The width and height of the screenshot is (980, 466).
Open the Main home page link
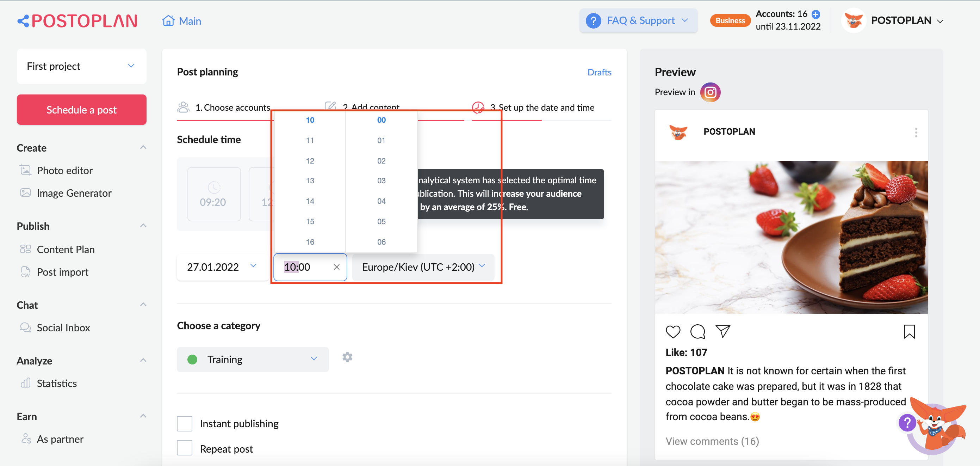point(181,21)
